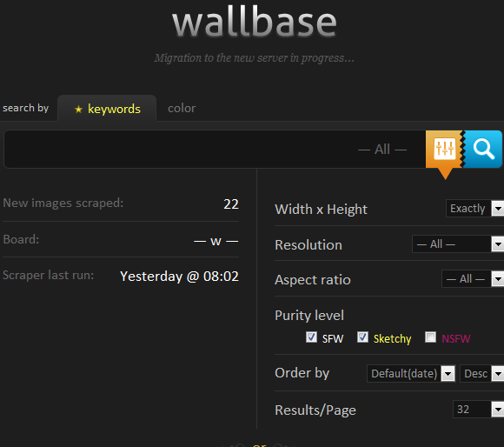Open the Exactly size-match dropdown
504x447 pixels.
pos(474,209)
